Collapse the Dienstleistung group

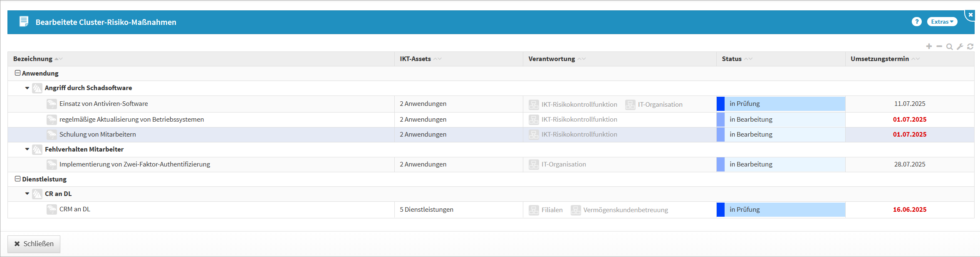click(17, 179)
